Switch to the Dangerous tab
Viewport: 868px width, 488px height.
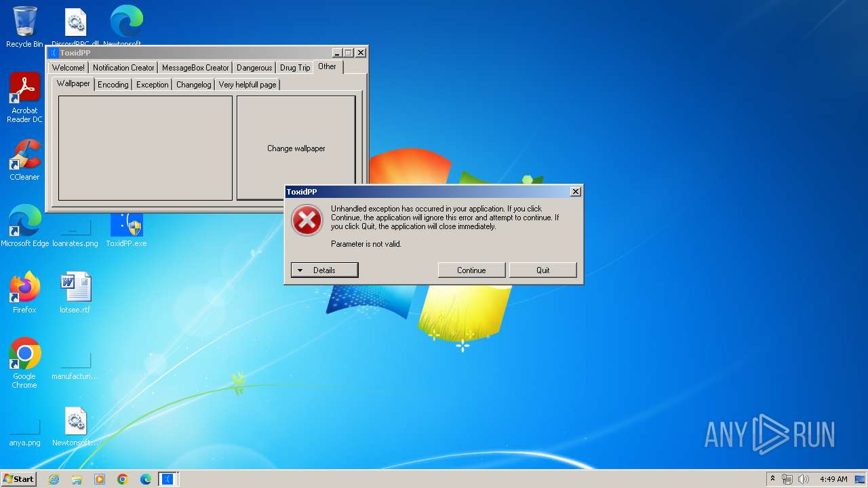pyautogui.click(x=254, y=68)
